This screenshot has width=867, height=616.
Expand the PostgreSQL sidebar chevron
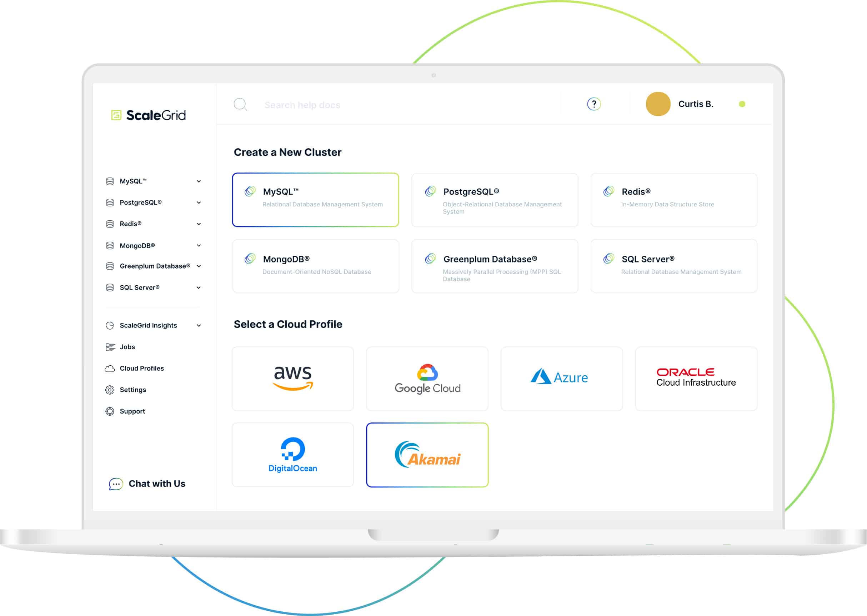(199, 202)
